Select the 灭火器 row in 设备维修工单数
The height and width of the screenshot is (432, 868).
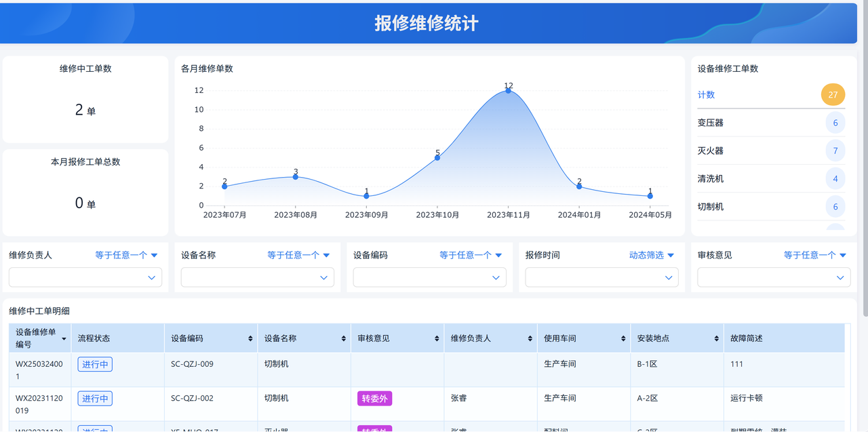pos(772,151)
